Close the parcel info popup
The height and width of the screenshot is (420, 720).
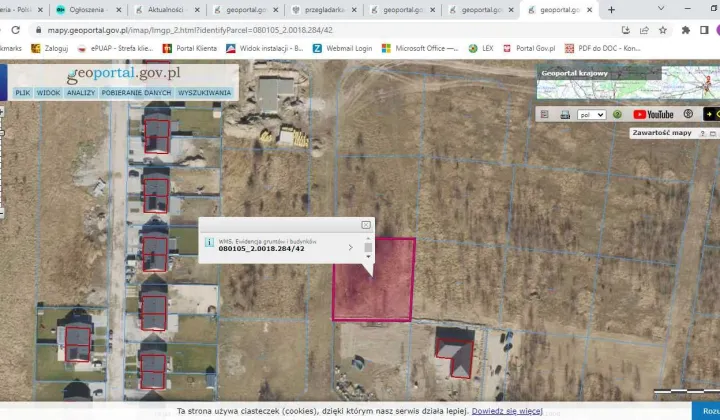(x=366, y=225)
